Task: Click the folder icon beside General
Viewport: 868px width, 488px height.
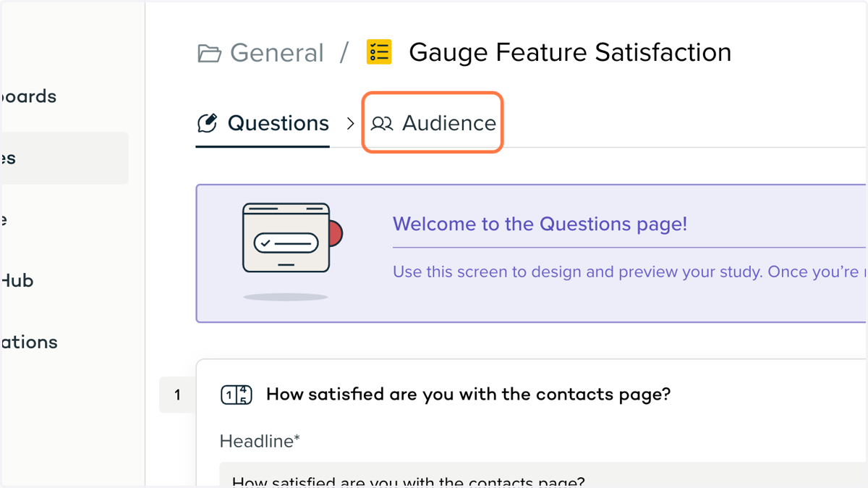Action: point(209,54)
